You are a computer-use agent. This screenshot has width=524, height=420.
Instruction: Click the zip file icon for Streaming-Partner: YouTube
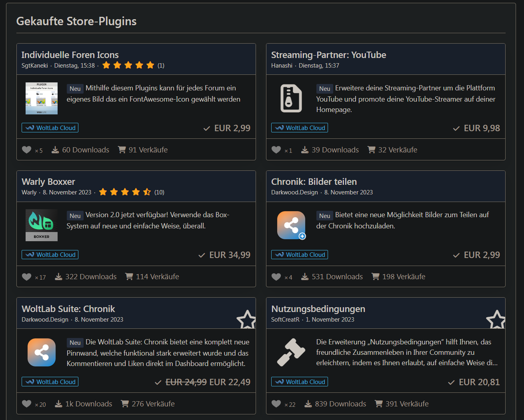pyautogui.click(x=291, y=98)
